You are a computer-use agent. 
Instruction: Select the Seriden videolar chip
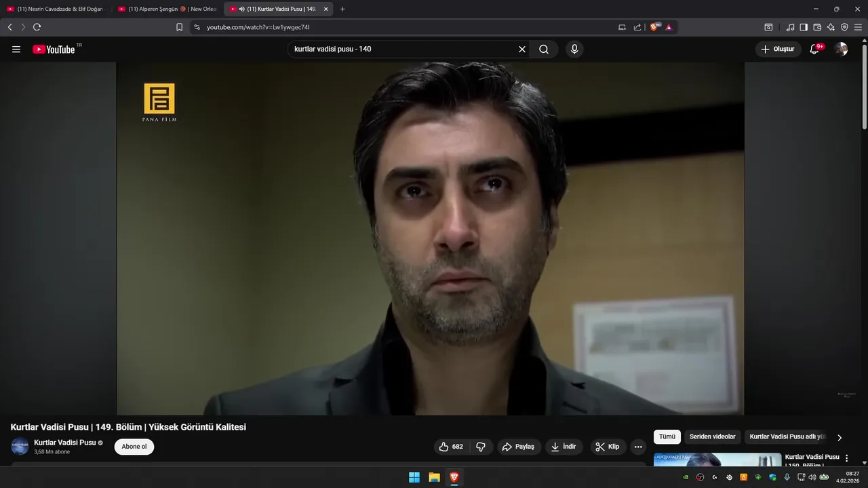pyautogui.click(x=712, y=437)
